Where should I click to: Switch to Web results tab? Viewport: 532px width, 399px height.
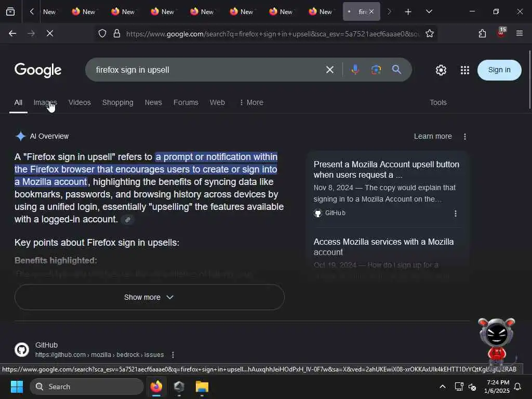coord(217,102)
